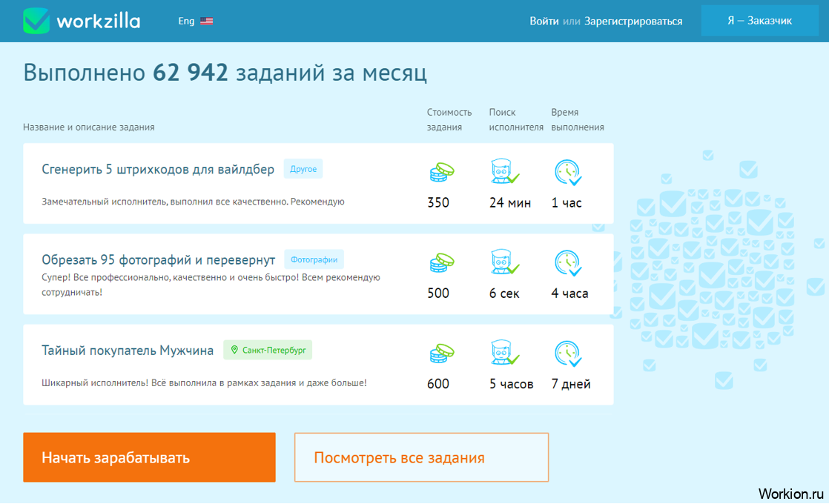
Task: Click performer icon above 5 часов
Action: pyautogui.click(x=504, y=353)
